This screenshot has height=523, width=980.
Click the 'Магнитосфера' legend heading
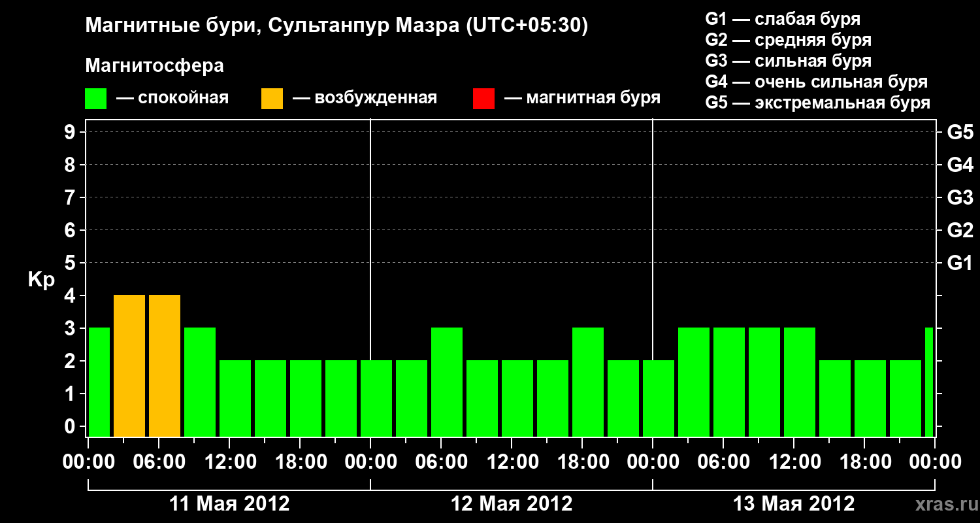[x=154, y=66]
